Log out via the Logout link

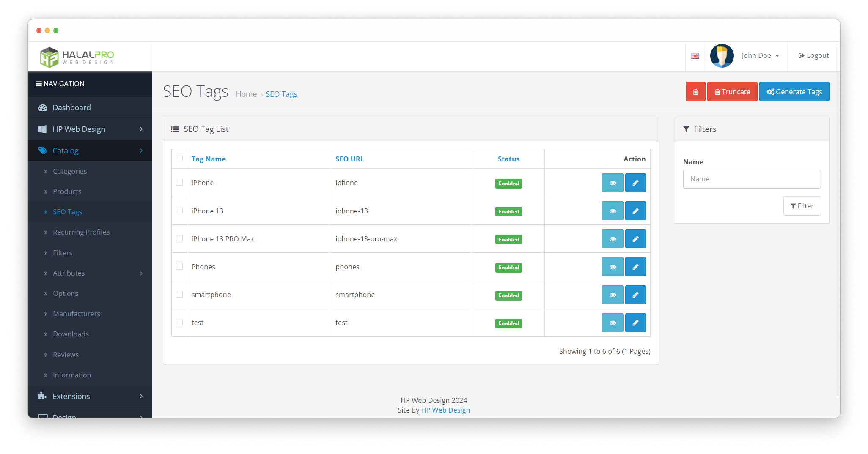pos(813,56)
